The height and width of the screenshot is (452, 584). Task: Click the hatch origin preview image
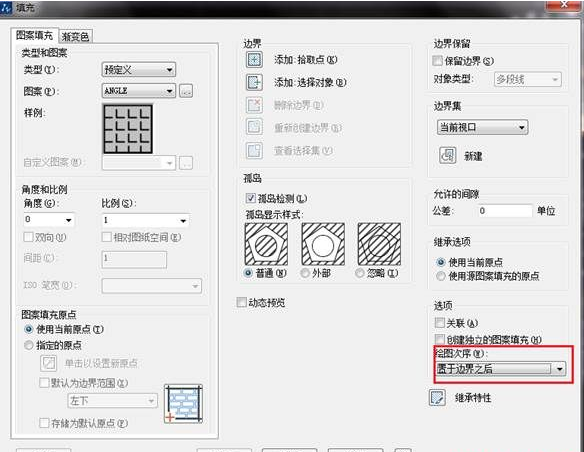(x=183, y=404)
